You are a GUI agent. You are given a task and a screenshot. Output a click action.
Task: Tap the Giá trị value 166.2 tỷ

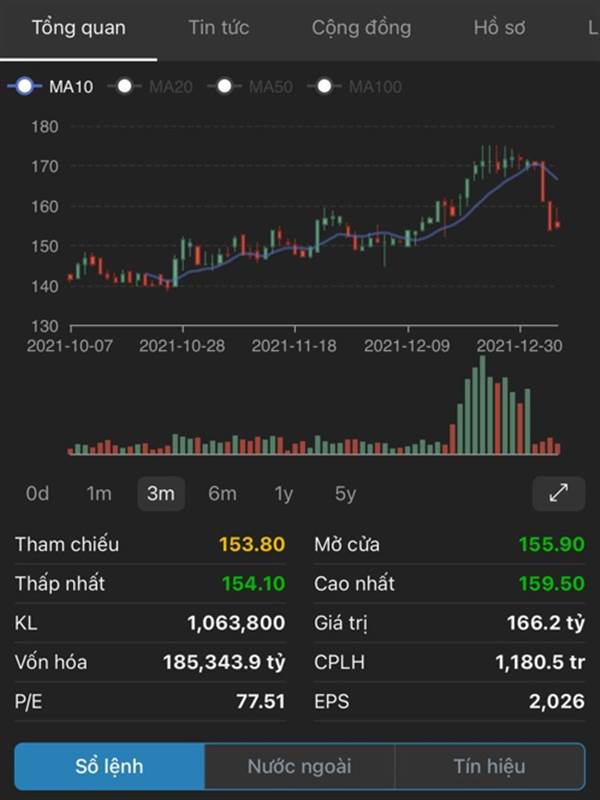tap(546, 623)
